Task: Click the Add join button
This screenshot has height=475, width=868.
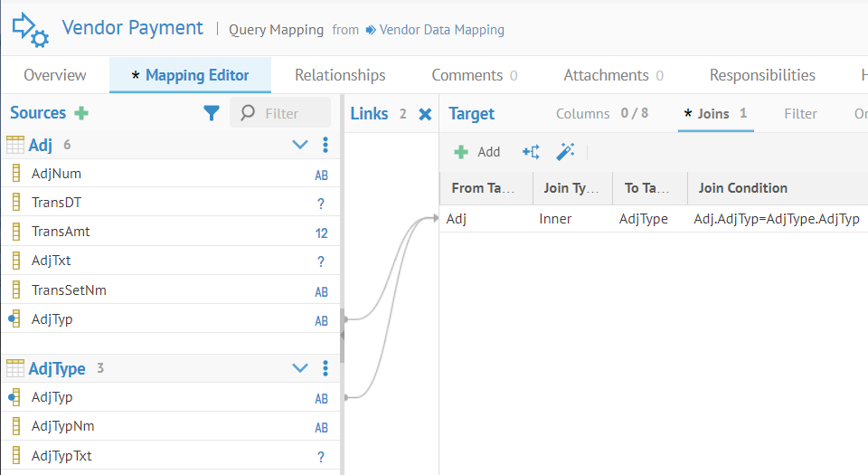Action: click(477, 152)
